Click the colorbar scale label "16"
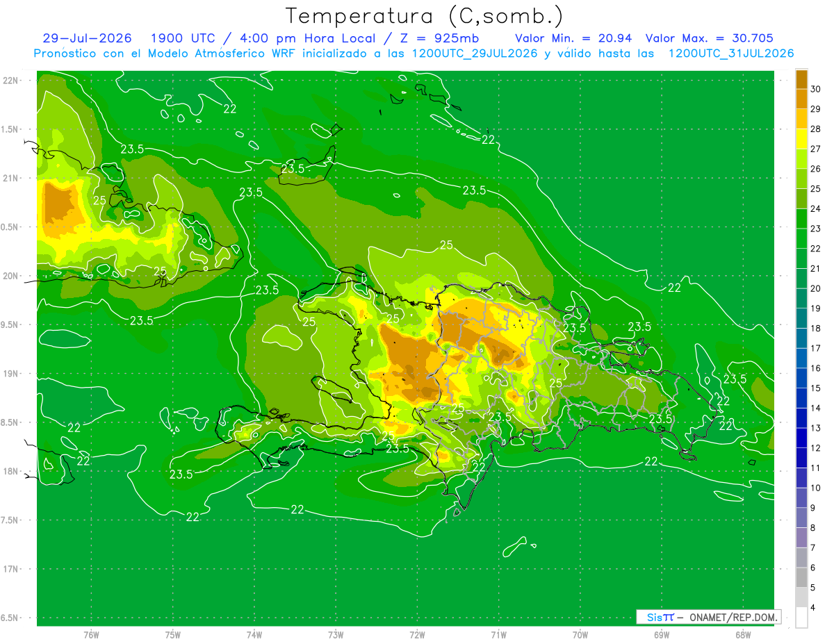Viewport: 834px width, 644px height. point(816,368)
